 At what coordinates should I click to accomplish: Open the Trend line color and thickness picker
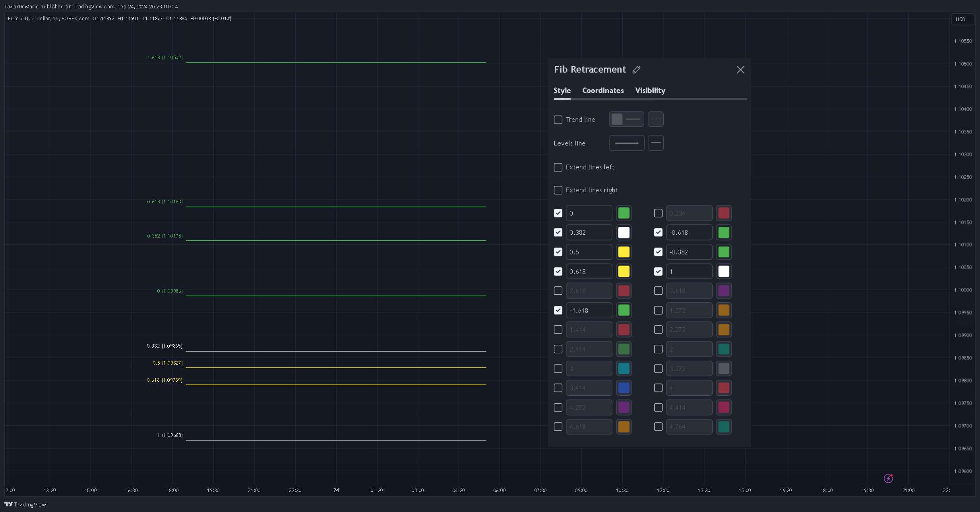(x=626, y=119)
